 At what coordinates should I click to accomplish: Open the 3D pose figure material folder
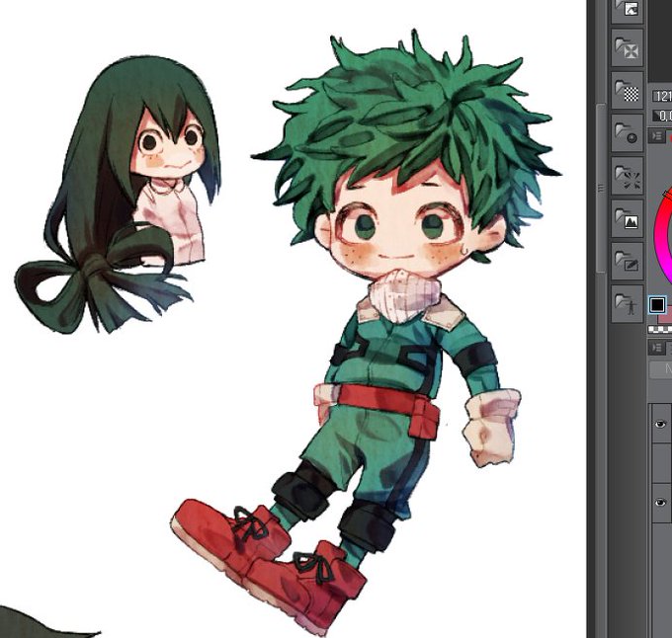click(627, 303)
